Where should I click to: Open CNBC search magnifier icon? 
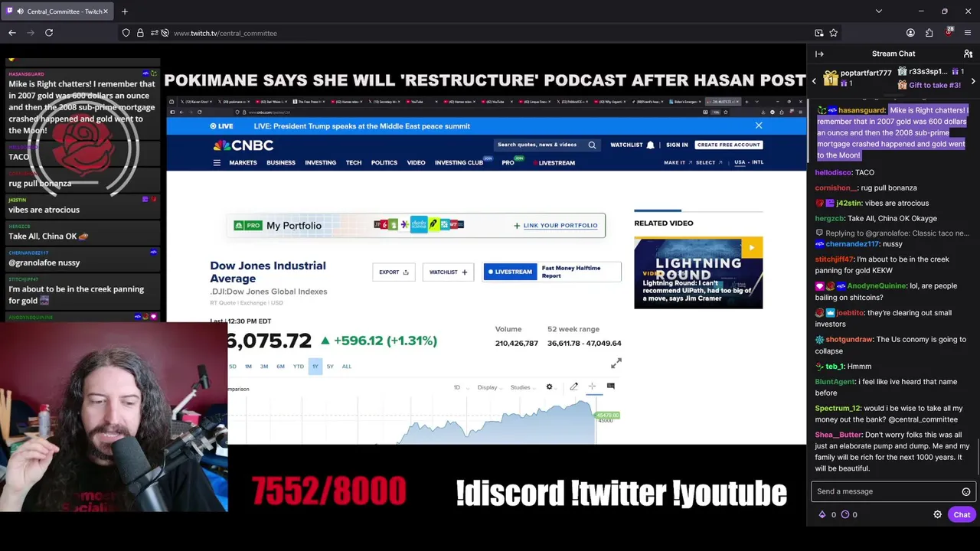(x=592, y=145)
